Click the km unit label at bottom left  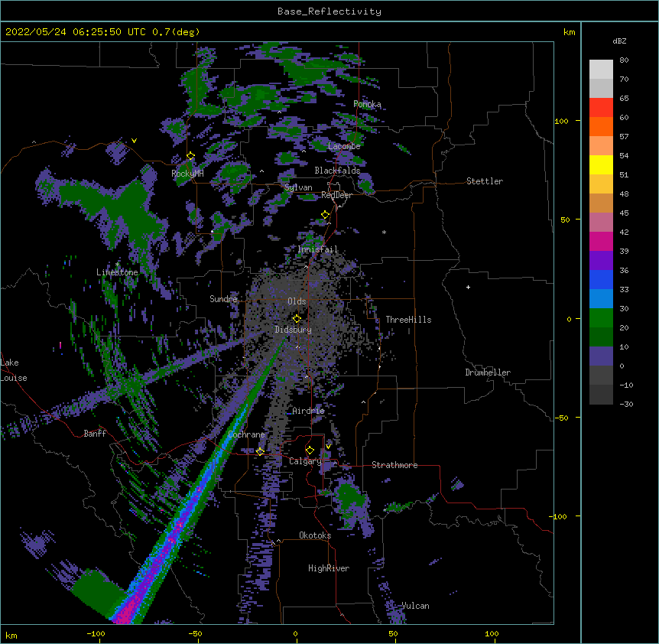[11, 636]
